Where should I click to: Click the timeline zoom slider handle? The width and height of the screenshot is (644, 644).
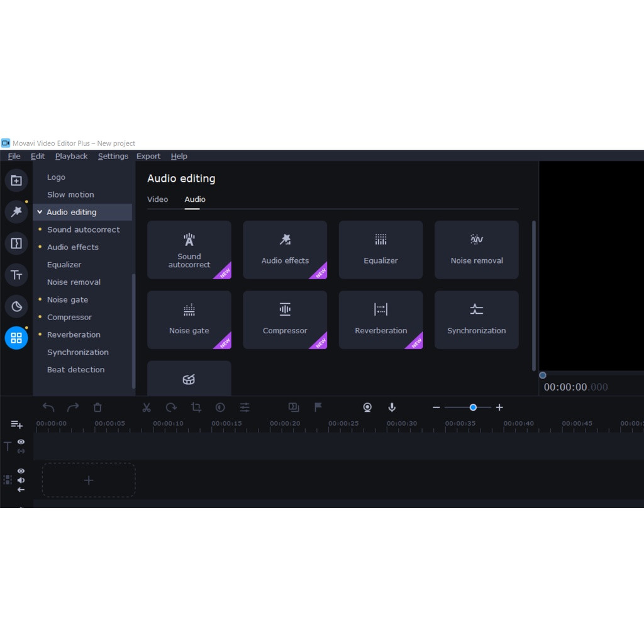[473, 408]
